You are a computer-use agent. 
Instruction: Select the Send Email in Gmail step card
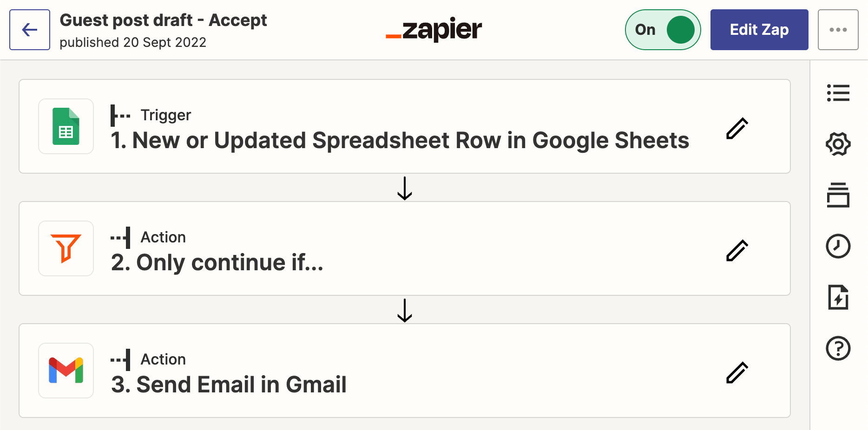pos(404,370)
